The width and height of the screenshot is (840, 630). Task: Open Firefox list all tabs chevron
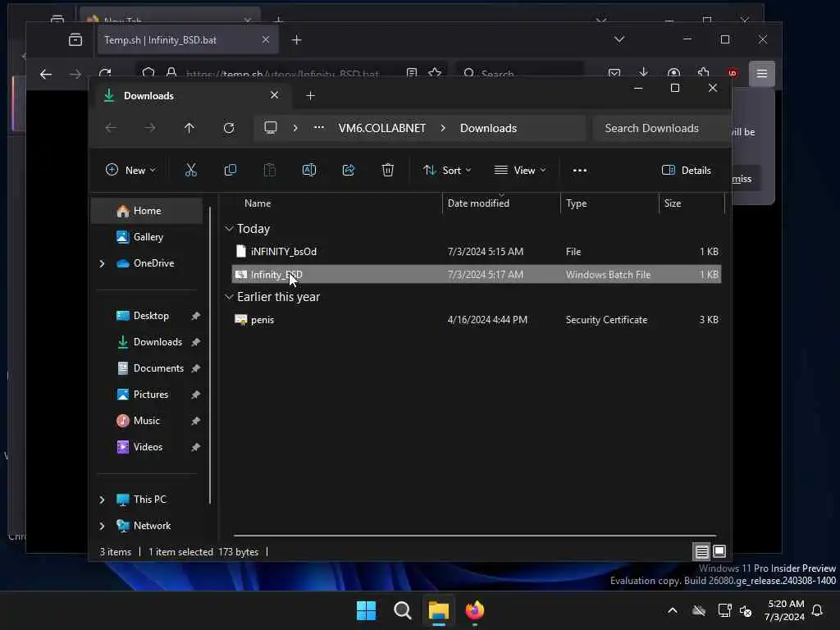619,39
